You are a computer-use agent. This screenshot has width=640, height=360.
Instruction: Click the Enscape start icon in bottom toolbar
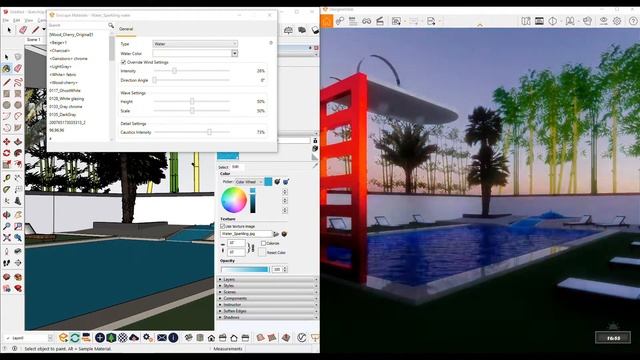[63, 338]
